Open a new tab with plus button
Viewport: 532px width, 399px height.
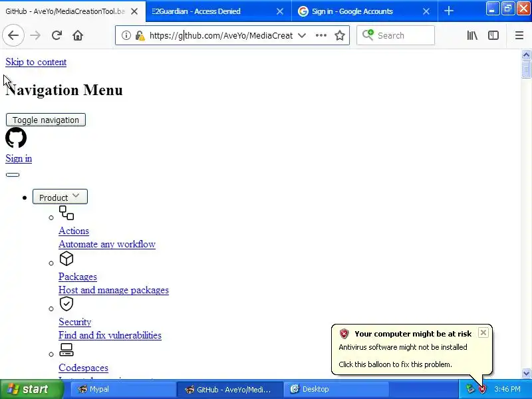coord(449,11)
